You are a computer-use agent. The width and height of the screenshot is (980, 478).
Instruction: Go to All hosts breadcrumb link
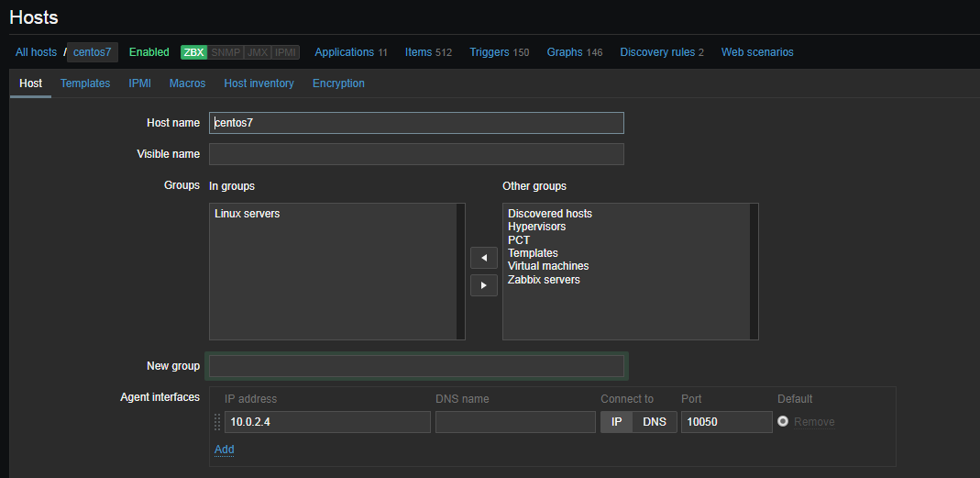click(x=36, y=52)
